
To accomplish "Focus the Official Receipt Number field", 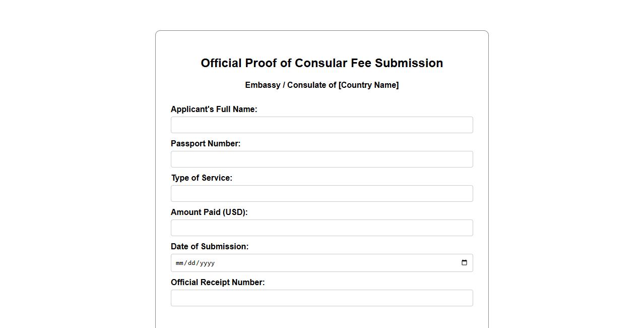I will tap(321, 298).
